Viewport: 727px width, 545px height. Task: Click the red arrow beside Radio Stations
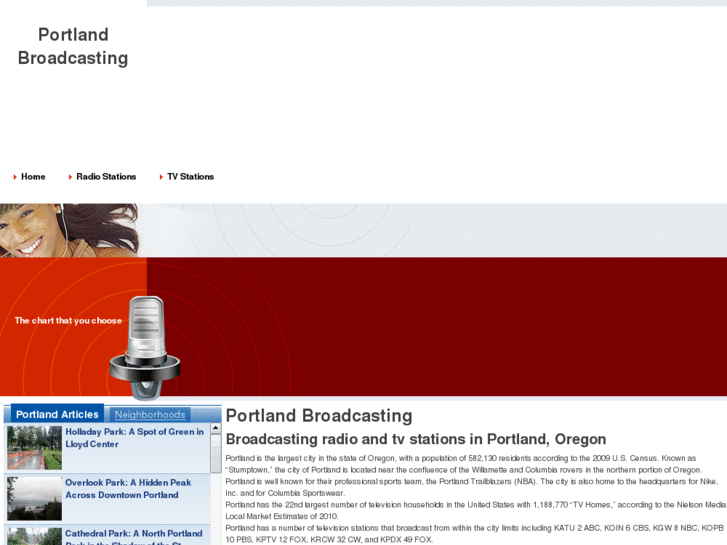[x=70, y=177]
